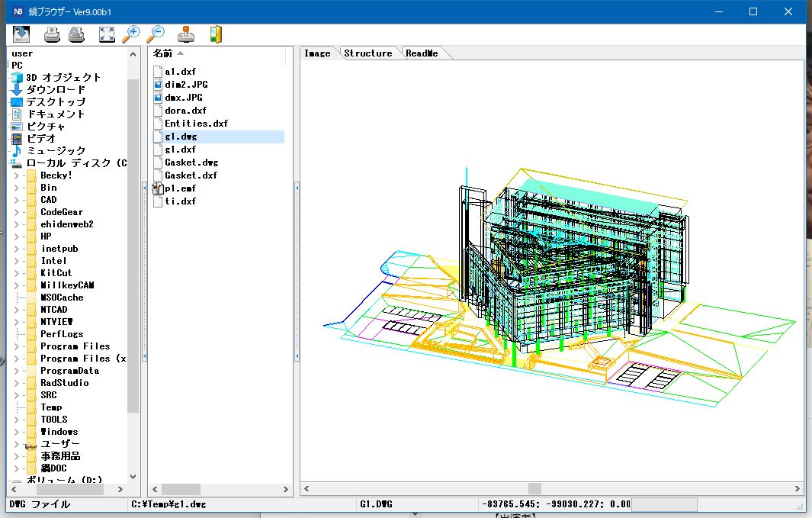The width and height of the screenshot is (812, 518).
Task: Click the folder tree's scroll down arrow
Action: coord(133,477)
